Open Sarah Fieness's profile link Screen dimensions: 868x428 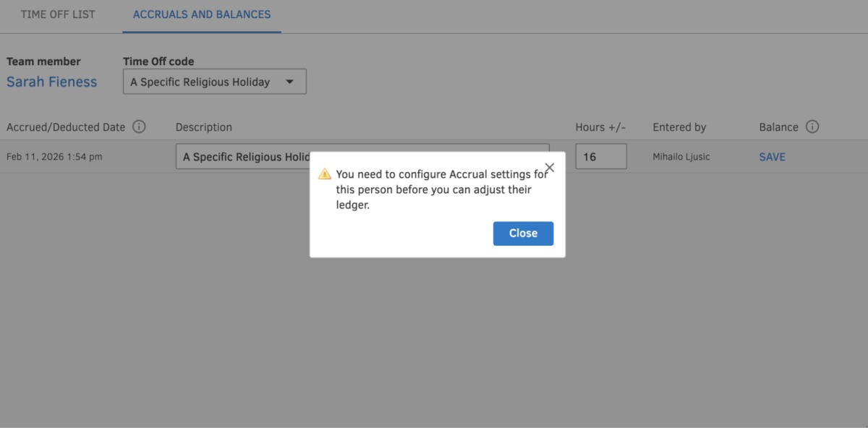[x=51, y=81]
